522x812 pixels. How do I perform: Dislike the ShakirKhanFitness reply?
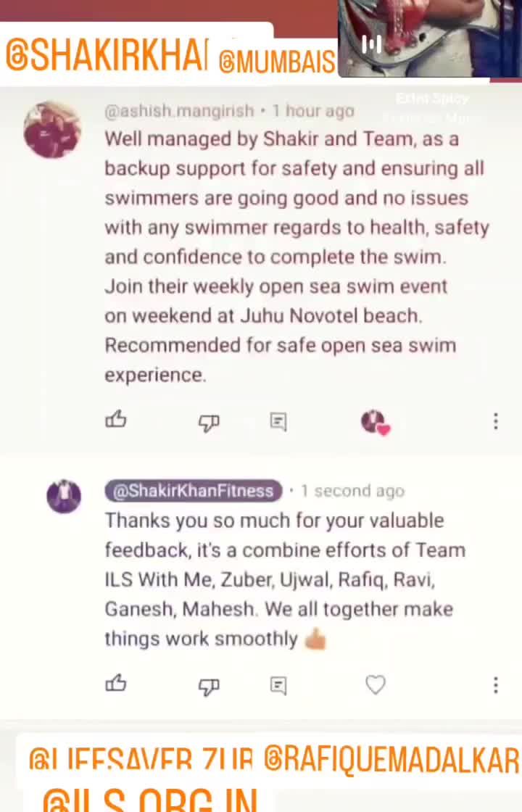pyautogui.click(x=209, y=687)
